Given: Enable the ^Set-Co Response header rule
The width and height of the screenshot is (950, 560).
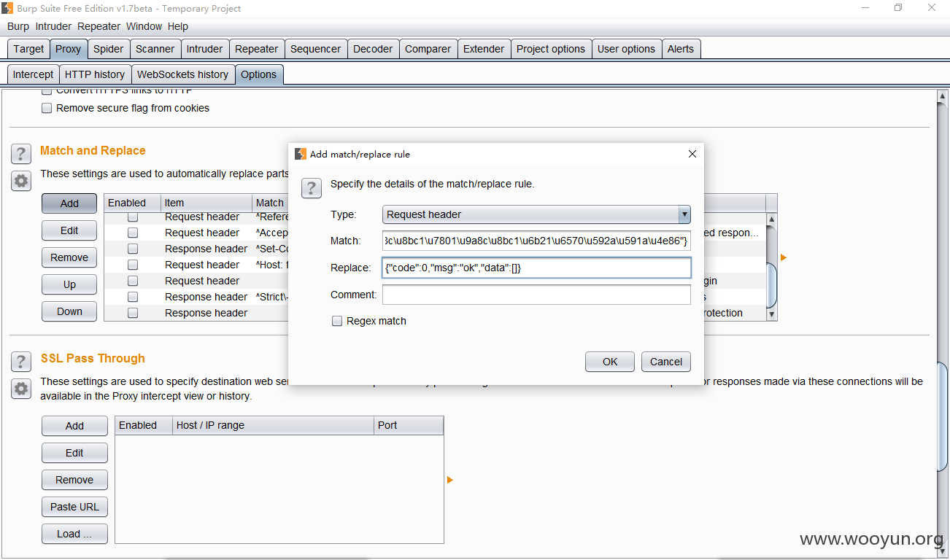Looking at the screenshot, I should (x=133, y=249).
